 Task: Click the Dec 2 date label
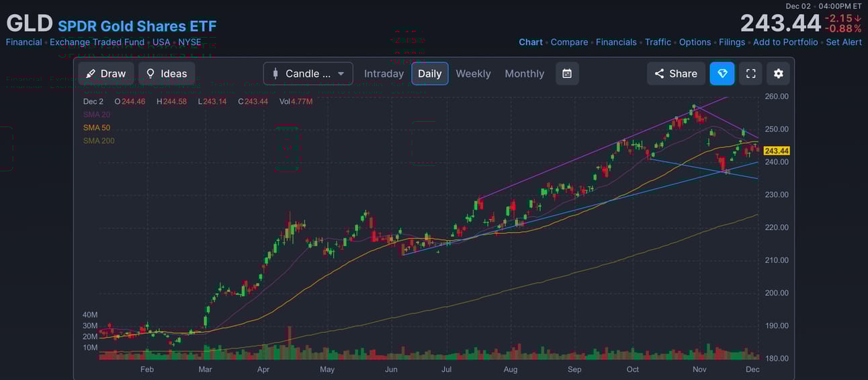point(93,102)
